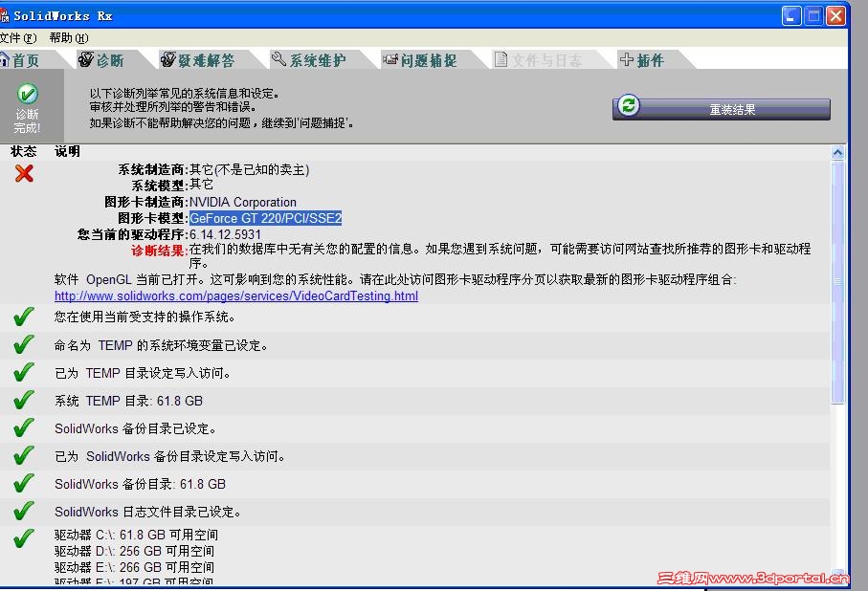
Task: Click the 诊断完成 green check icon
Action: [x=27, y=94]
